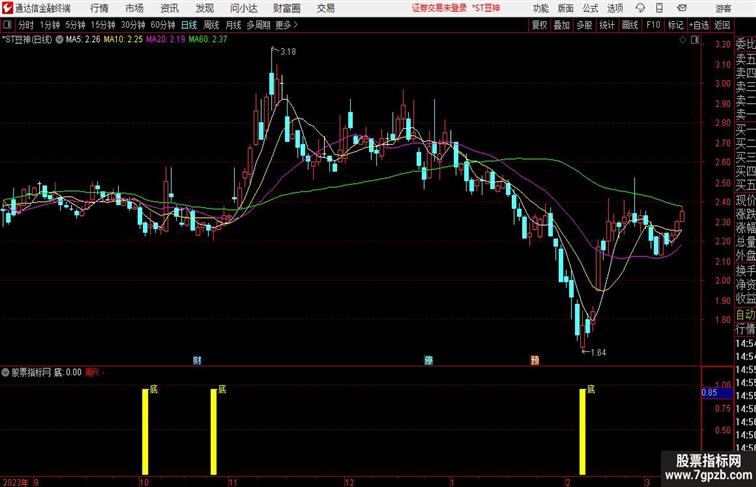Screen dimensions: 756x487
Task: Open the 资讯 menu
Action: point(170,8)
